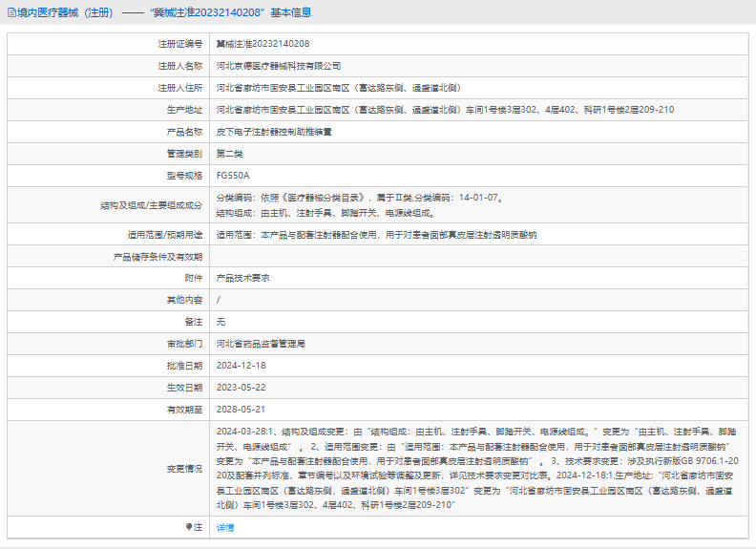Click the 生产地址 value with 车间1号楼3层302
Screen dimensions: 756x549
(445, 110)
